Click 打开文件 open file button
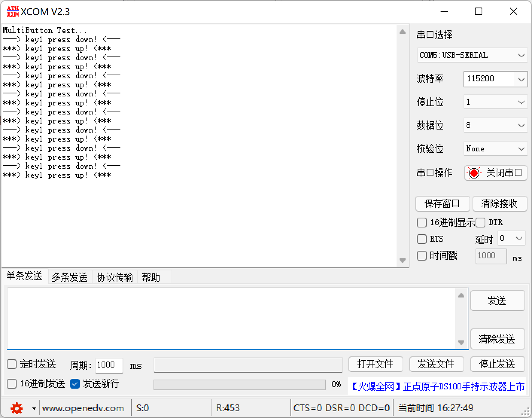 click(376, 364)
